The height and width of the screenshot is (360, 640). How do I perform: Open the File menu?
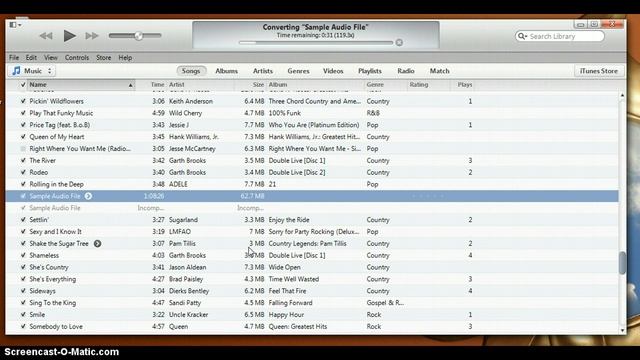[x=14, y=58]
